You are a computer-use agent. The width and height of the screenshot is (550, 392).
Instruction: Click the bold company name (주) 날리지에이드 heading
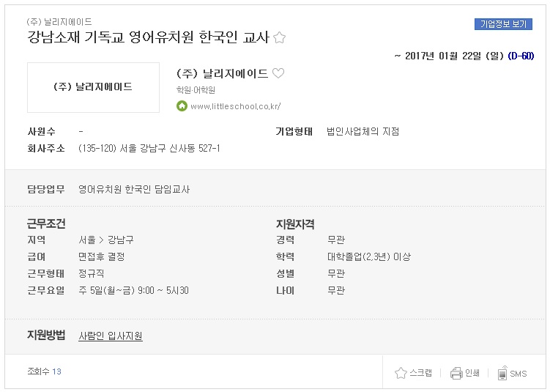[223, 73]
